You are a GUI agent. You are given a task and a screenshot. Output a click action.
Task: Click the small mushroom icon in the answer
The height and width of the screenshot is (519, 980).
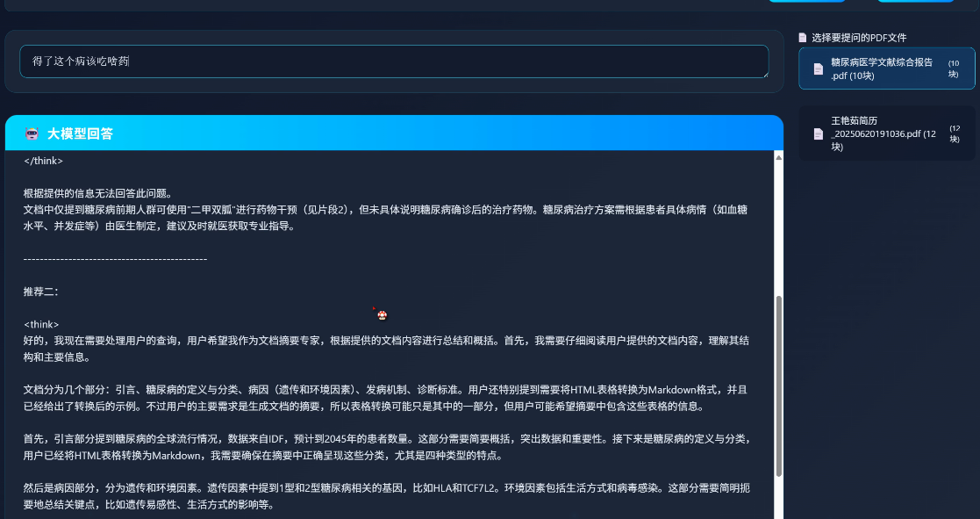pos(382,315)
